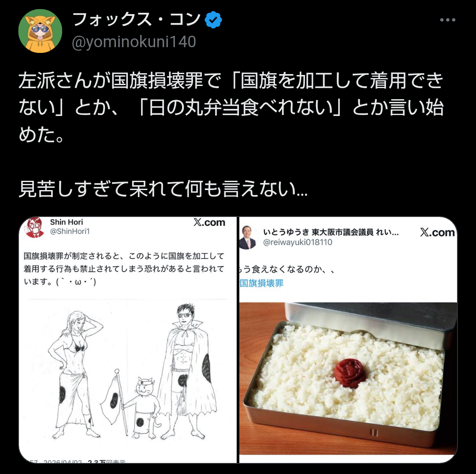Open the @yominokuni140 handle link
This screenshot has width=476, height=474.
coord(134,41)
